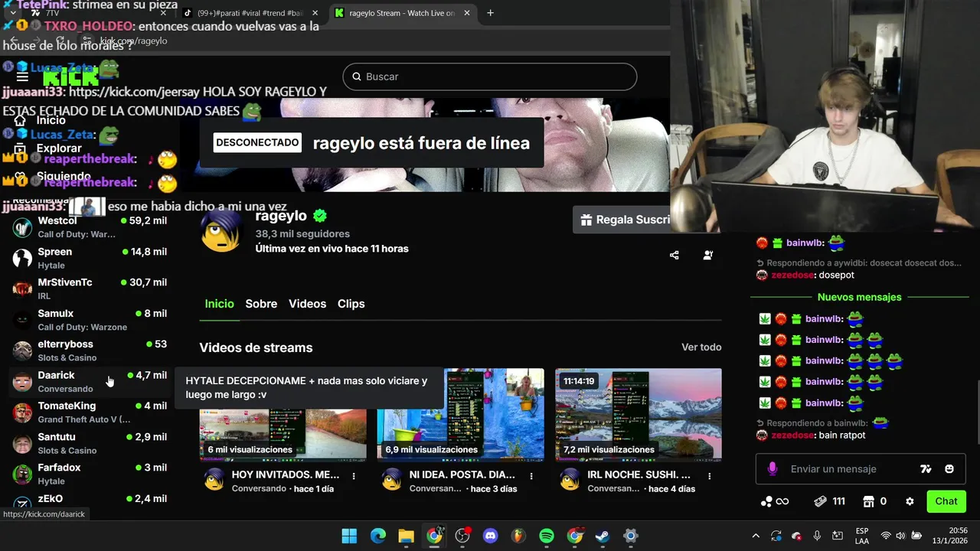
Task: Open a new browser tab
Action: coord(490,13)
